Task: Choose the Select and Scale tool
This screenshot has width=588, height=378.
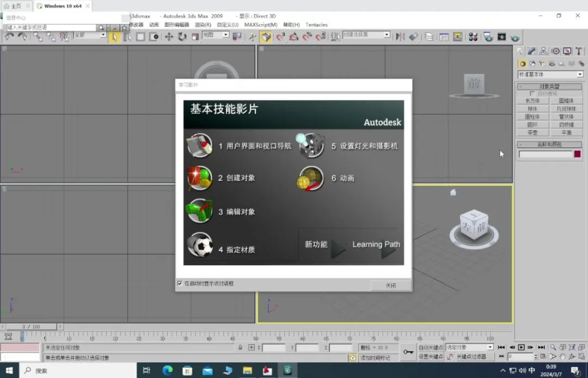Action: click(x=195, y=36)
